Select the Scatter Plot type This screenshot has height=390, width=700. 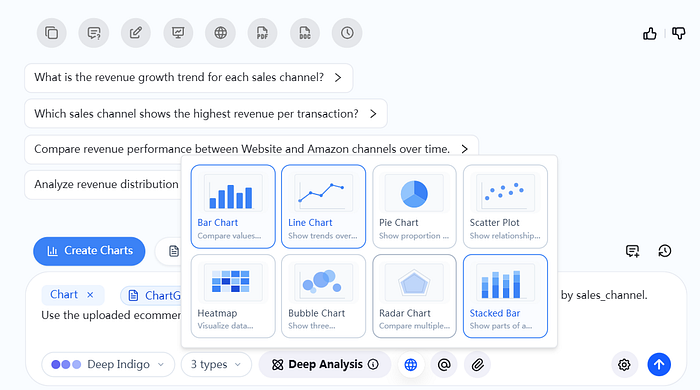pos(505,207)
